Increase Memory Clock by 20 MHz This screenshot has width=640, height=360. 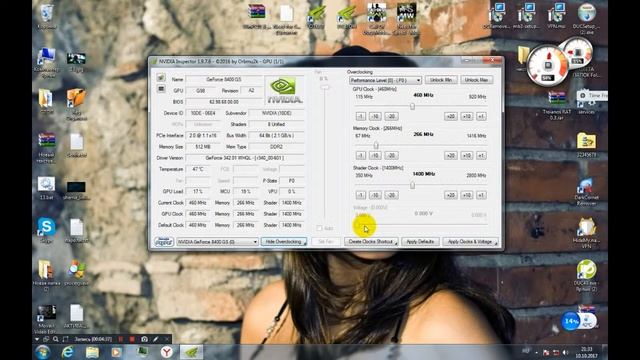tap(451, 156)
